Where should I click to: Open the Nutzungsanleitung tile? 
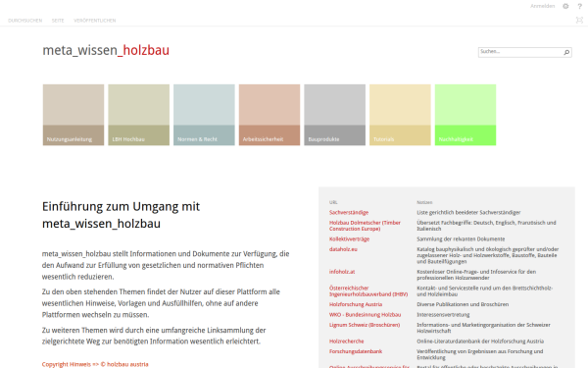[x=73, y=115]
